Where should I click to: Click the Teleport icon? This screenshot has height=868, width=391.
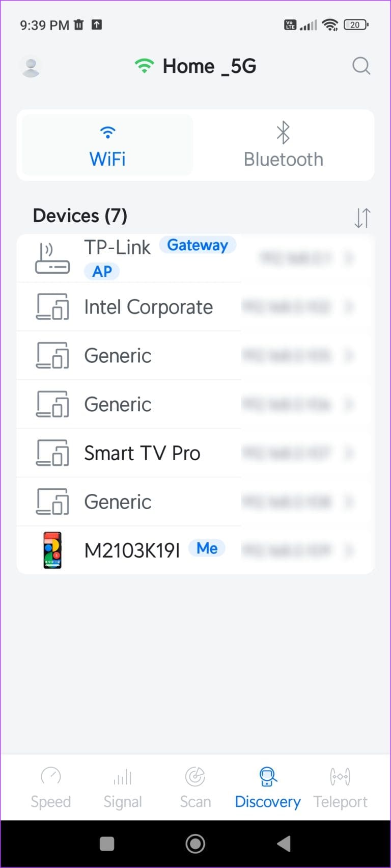pyautogui.click(x=340, y=777)
